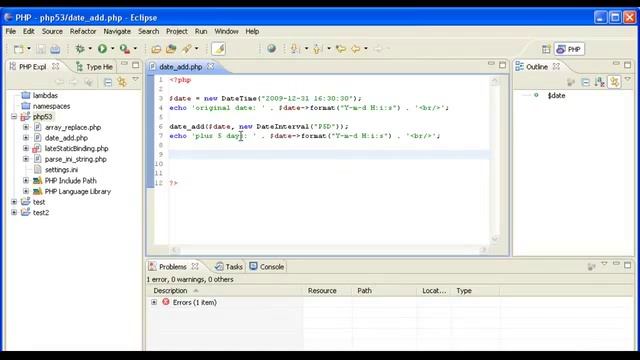Expand the PHP Include Path node

(x=26, y=180)
